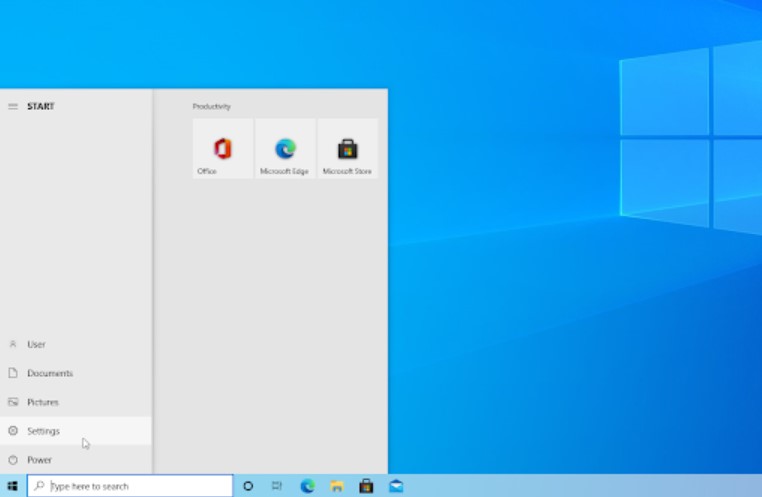The width and height of the screenshot is (762, 497).
Task: Open Settings from Start sidebar
Action: coord(76,431)
